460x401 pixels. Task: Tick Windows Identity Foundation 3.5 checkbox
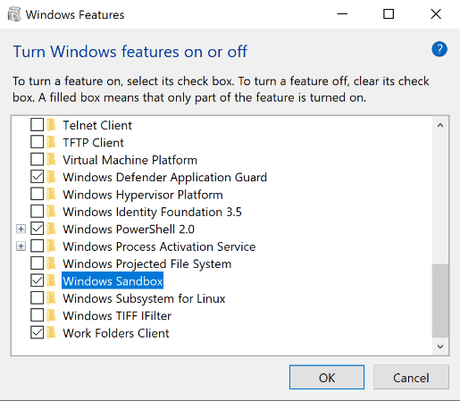[37, 212]
